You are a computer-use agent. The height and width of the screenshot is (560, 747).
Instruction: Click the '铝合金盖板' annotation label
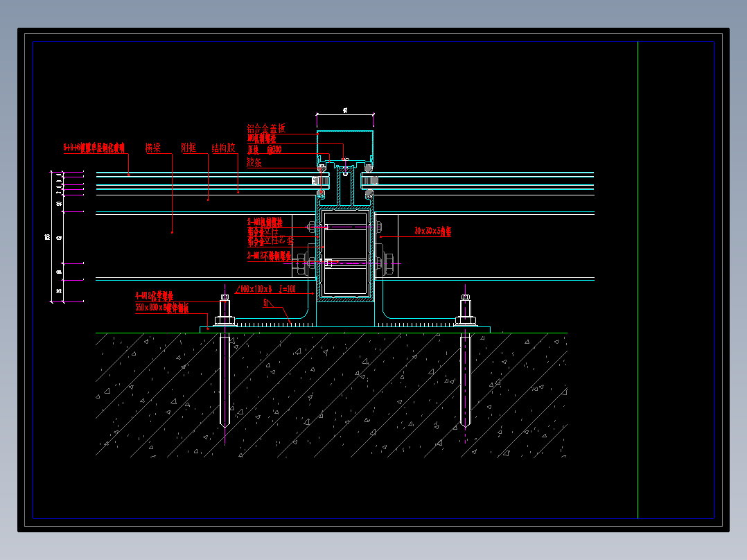click(x=266, y=128)
